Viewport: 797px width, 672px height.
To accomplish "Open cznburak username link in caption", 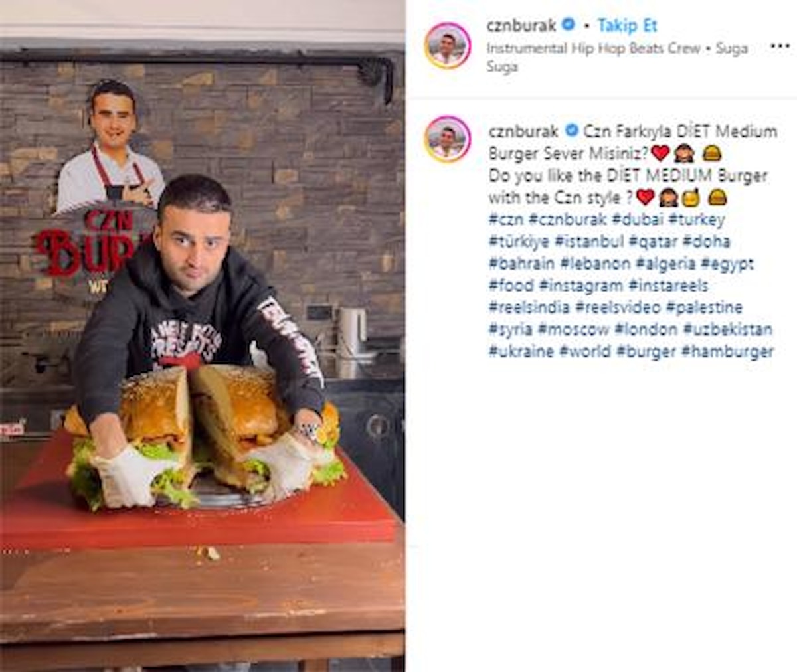I will [523, 131].
